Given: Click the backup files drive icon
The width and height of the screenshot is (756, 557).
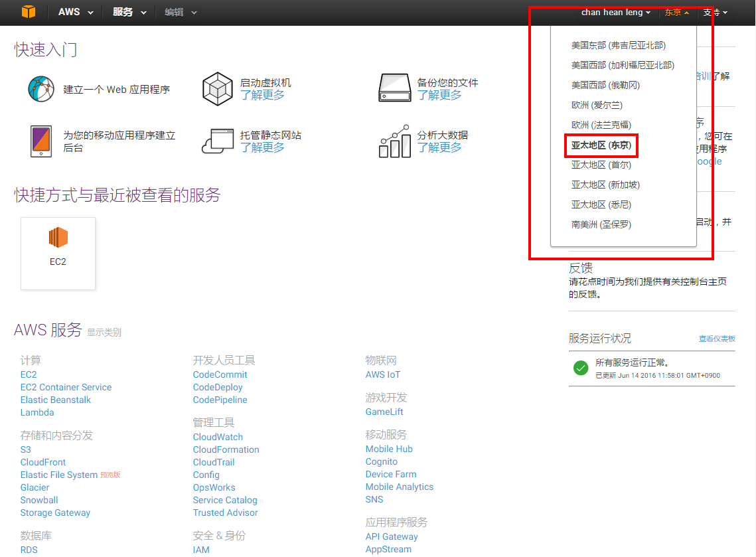Looking at the screenshot, I should tap(394, 88).
